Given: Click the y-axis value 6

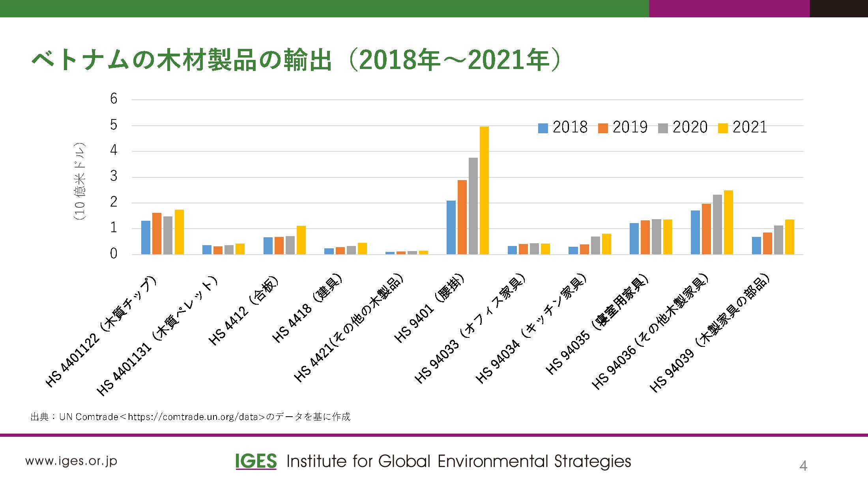Looking at the screenshot, I should tap(114, 99).
